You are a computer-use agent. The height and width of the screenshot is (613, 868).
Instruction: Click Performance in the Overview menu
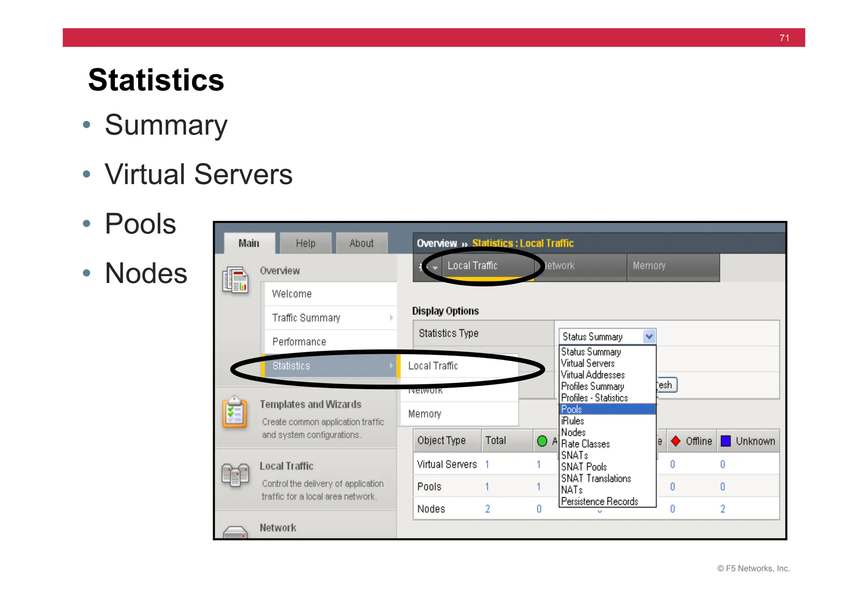[x=331, y=342]
